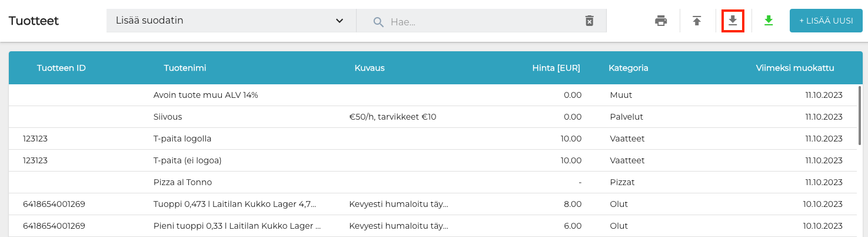Sort by Hinta [EUR] column header
868x237 pixels.
click(x=556, y=68)
